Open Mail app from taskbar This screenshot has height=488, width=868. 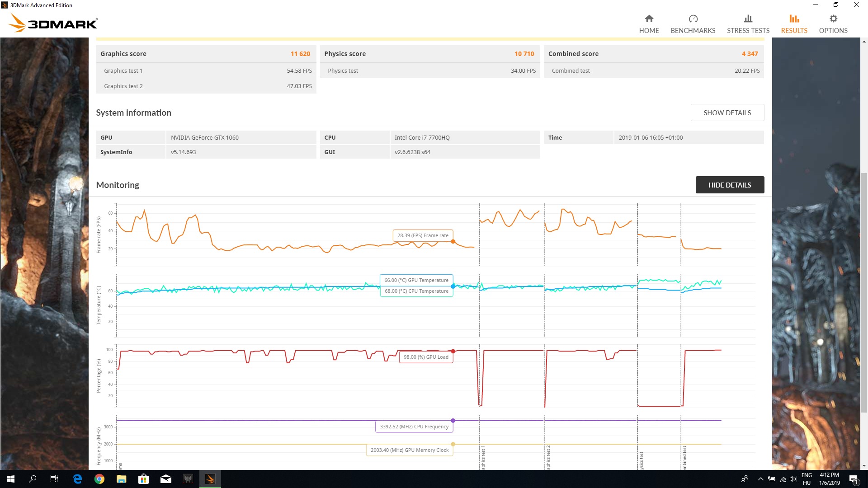pos(166,479)
